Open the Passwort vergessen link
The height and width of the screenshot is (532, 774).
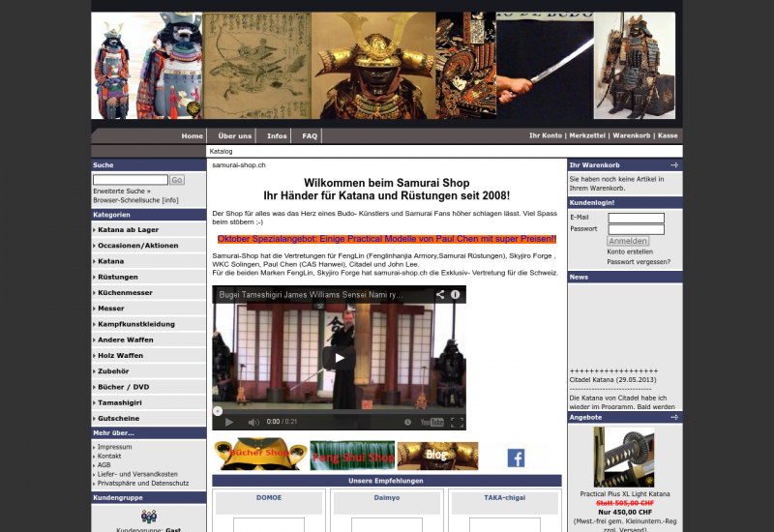tap(639, 261)
